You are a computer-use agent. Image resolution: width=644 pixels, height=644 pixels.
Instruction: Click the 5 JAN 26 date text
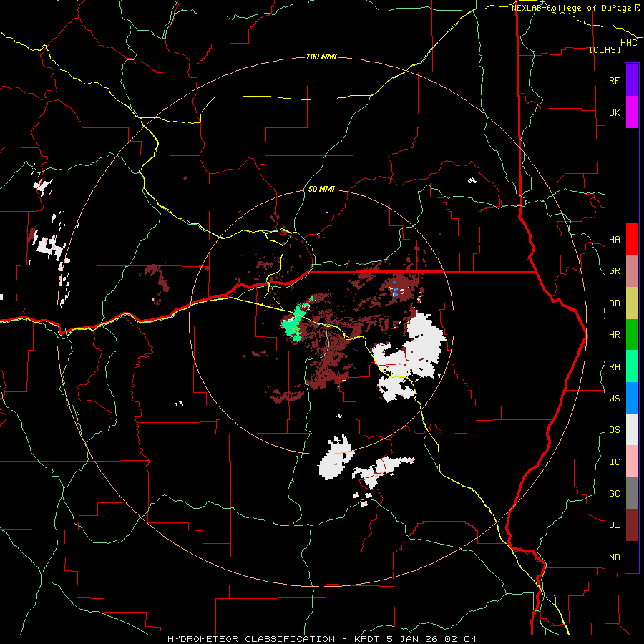[412, 639]
